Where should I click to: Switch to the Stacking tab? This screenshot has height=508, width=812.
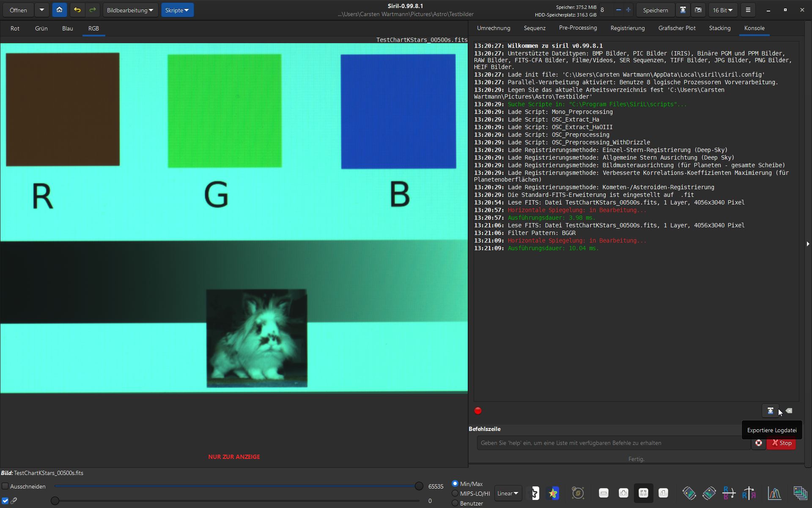pos(720,28)
